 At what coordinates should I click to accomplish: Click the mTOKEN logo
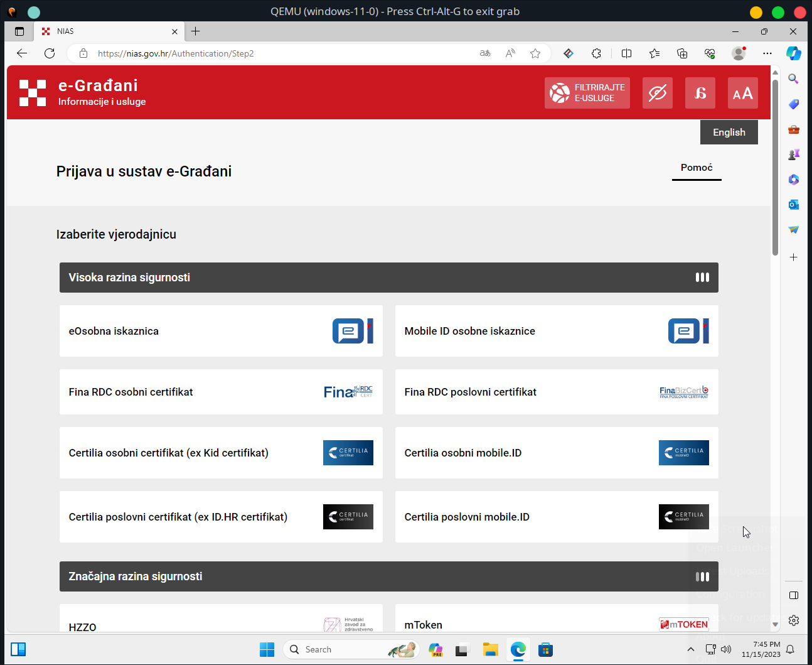(x=684, y=624)
